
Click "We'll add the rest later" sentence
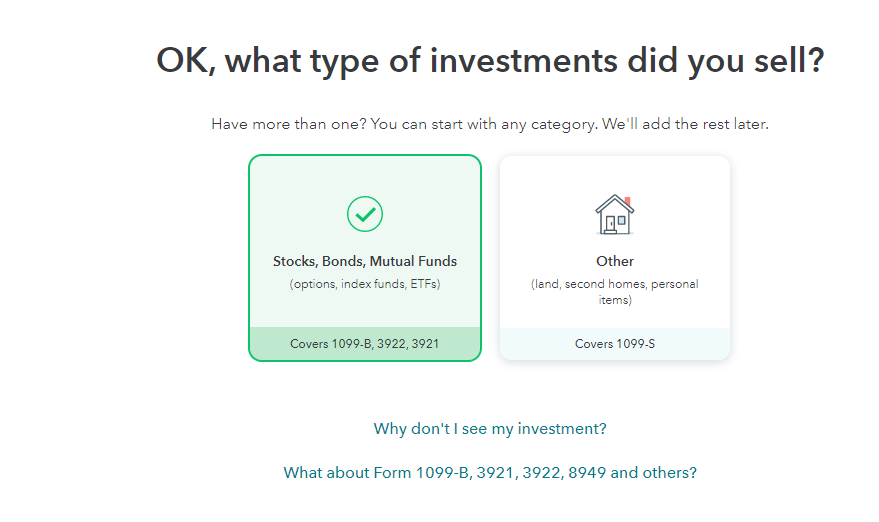pos(685,125)
